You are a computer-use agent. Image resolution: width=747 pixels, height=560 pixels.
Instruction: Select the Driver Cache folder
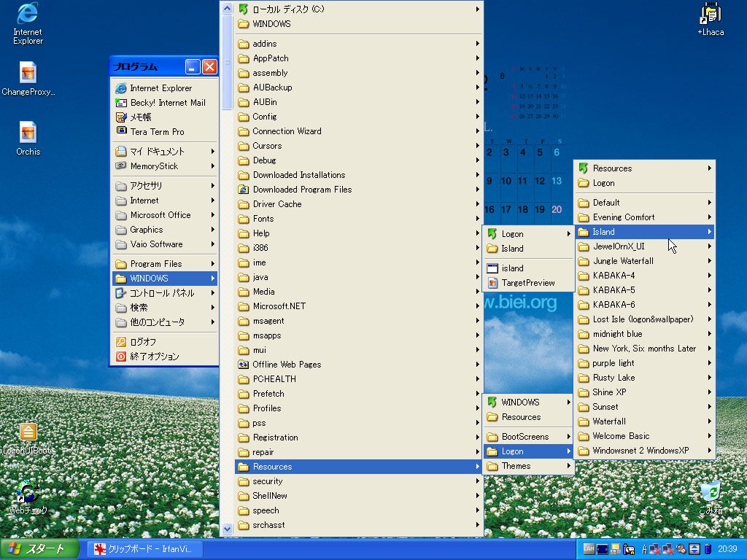[359, 204]
